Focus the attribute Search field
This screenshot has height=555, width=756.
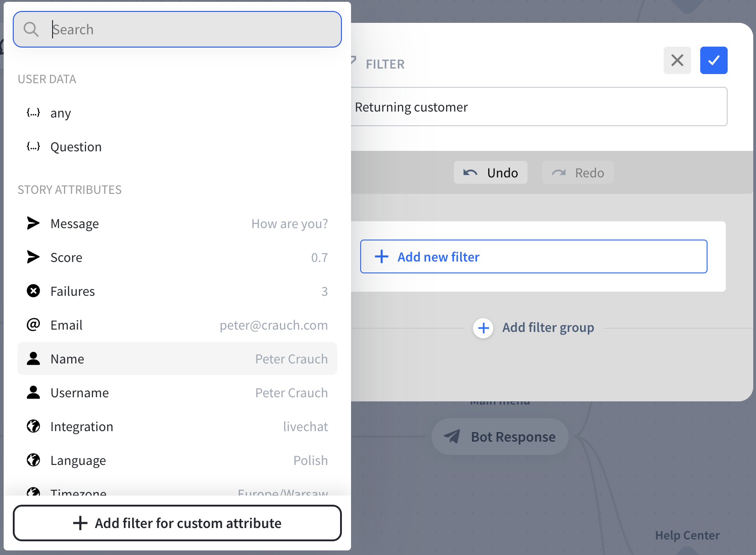(192, 29)
